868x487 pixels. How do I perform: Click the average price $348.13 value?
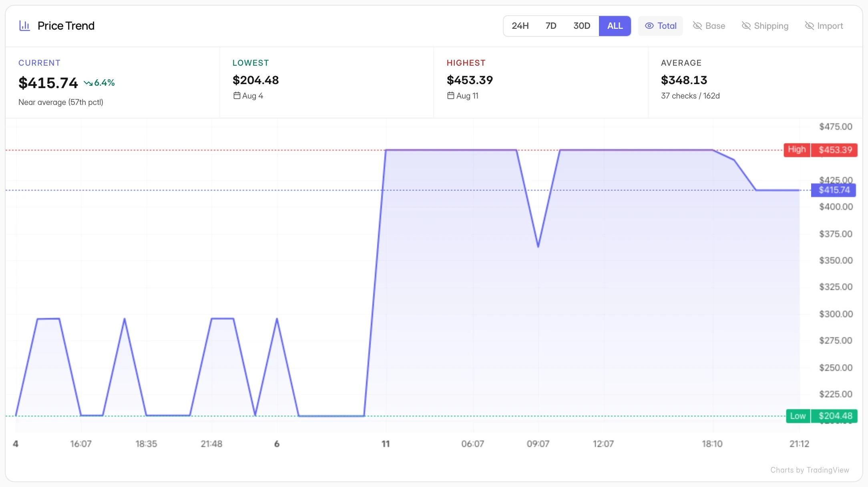pyautogui.click(x=684, y=80)
